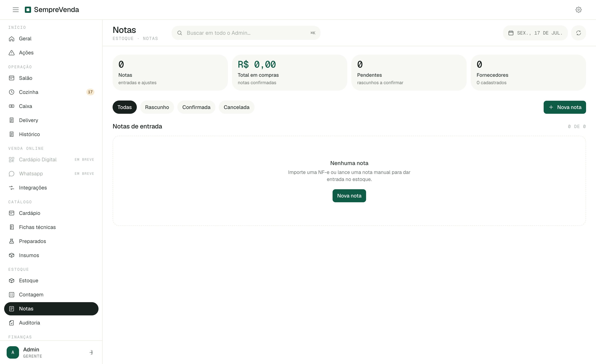Click the Estoque box icon
Viewport: 596px width, 364px height.
tap(12, 280)
